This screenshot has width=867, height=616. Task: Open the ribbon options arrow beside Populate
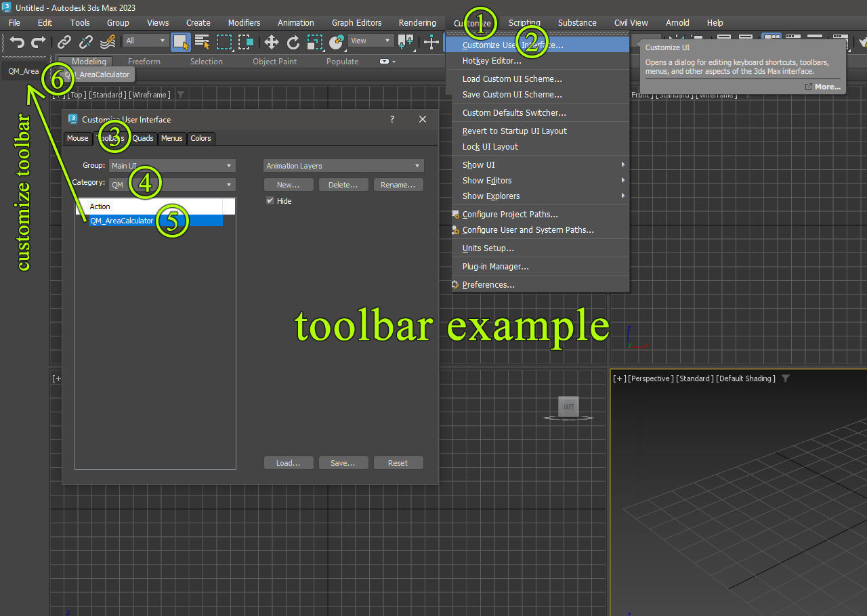[x=394, y=62]
